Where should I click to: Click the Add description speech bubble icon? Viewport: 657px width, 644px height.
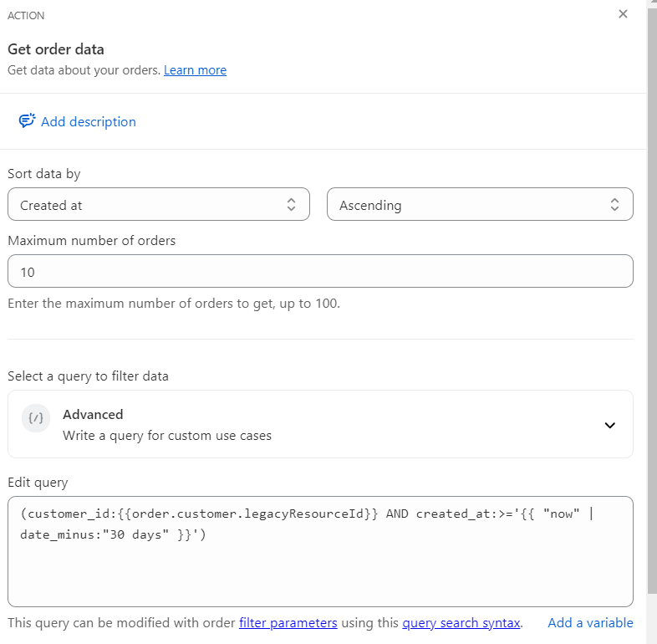coord(27,121)
